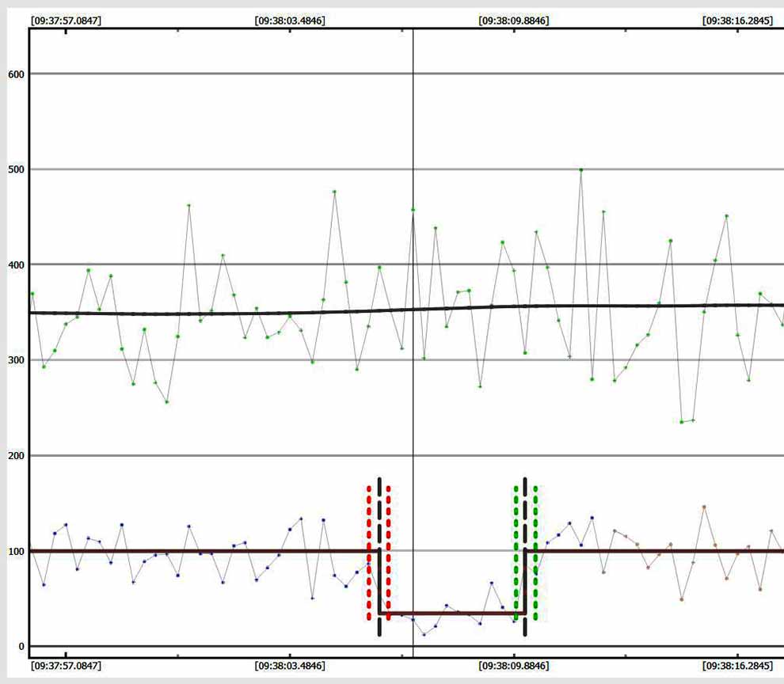
Task: Click the top 09:37:57.0847 timestamp label
Action: [66, 20]
